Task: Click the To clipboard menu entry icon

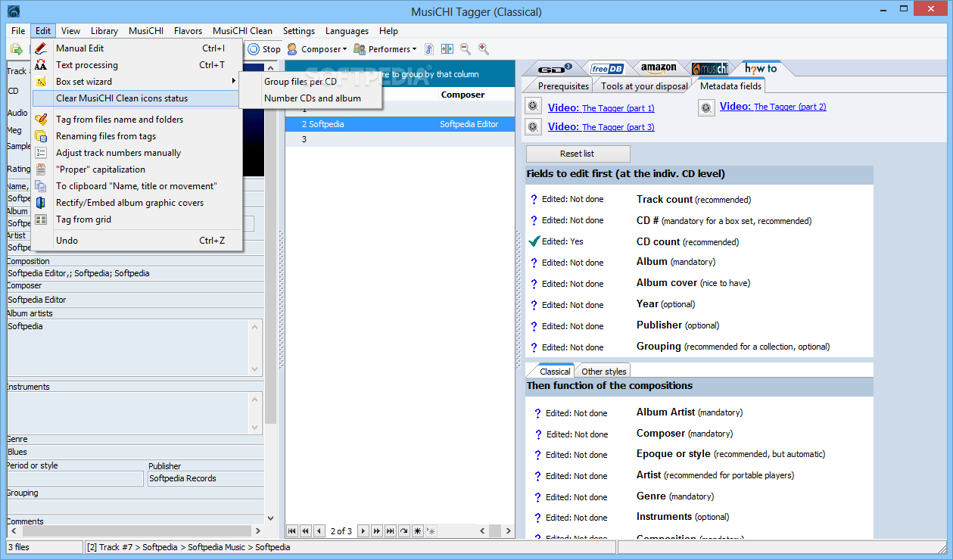Action: (x=41, y=186)
